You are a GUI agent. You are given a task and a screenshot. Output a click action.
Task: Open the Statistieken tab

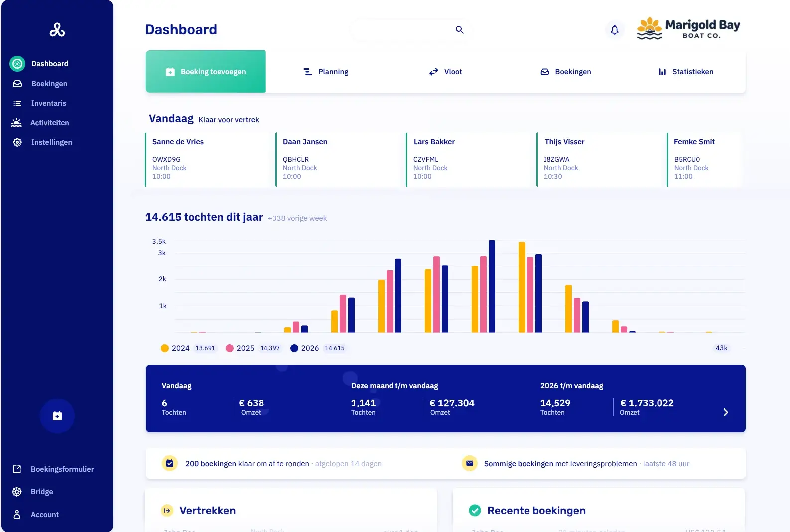pyautogui.click(x=686, y=72)
